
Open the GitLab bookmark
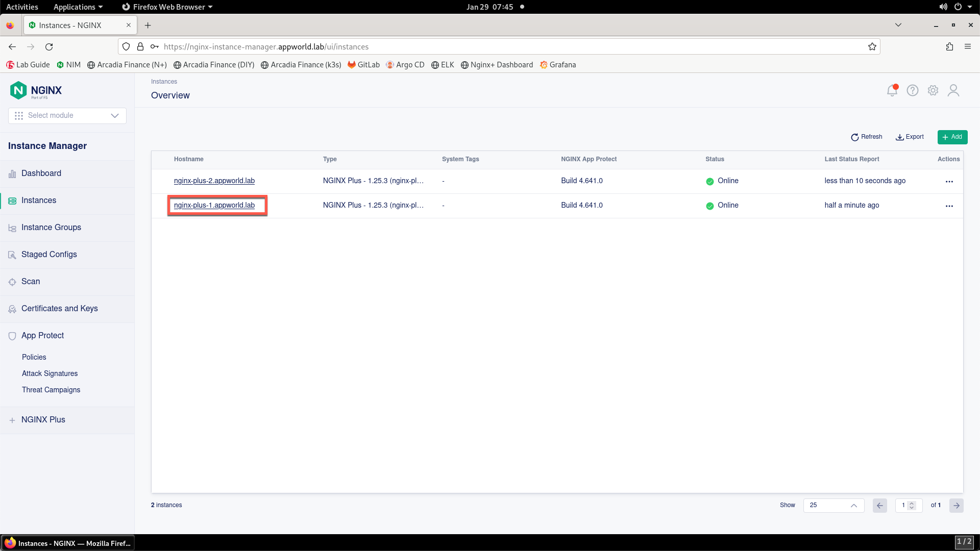coord(363,65)
